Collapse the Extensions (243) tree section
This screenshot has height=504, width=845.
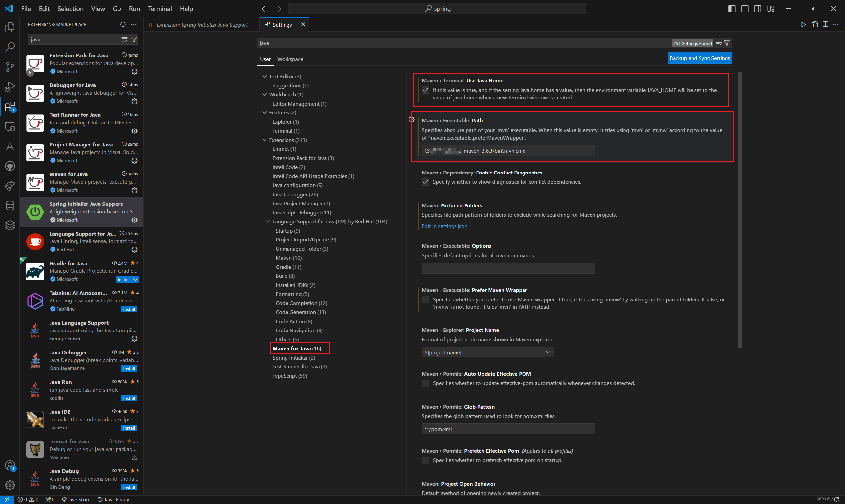(x=265, y=140)
